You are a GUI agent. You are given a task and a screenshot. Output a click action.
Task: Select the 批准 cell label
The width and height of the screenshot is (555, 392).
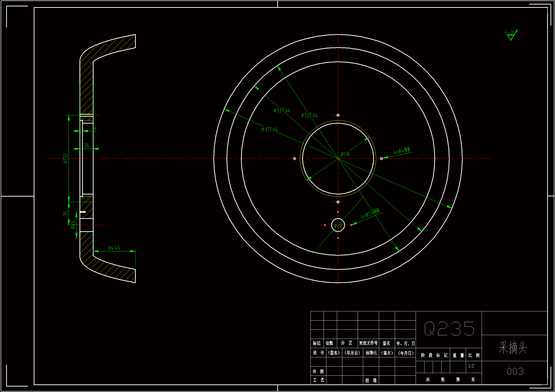(371, 380)
